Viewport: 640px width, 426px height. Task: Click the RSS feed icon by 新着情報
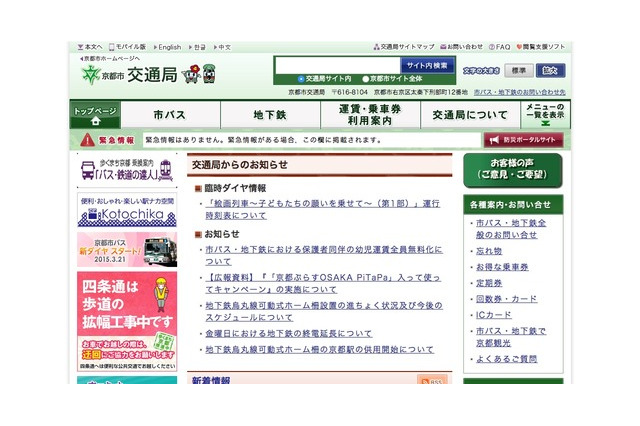click(x=432, y=380)
